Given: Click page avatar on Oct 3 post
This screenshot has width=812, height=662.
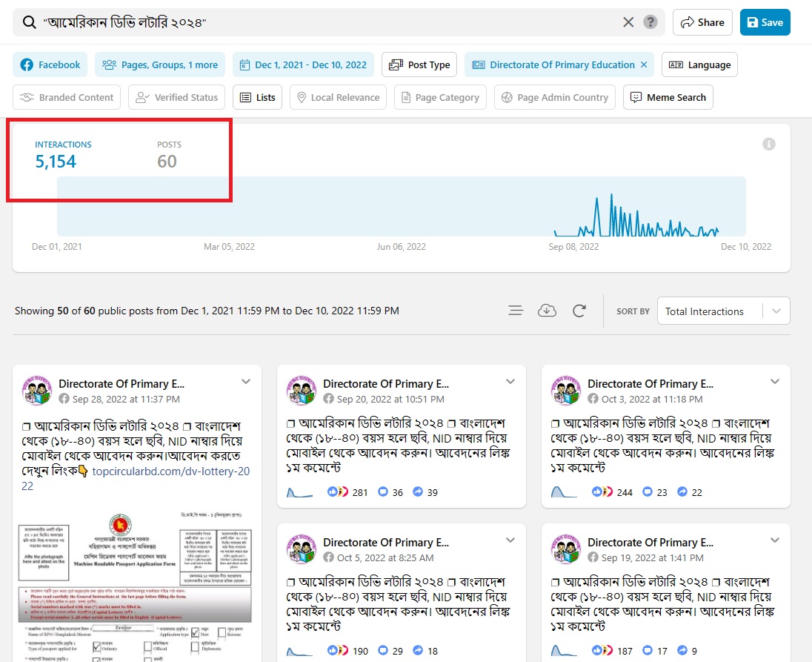Looking at the screenshot, I should (565, 391).
